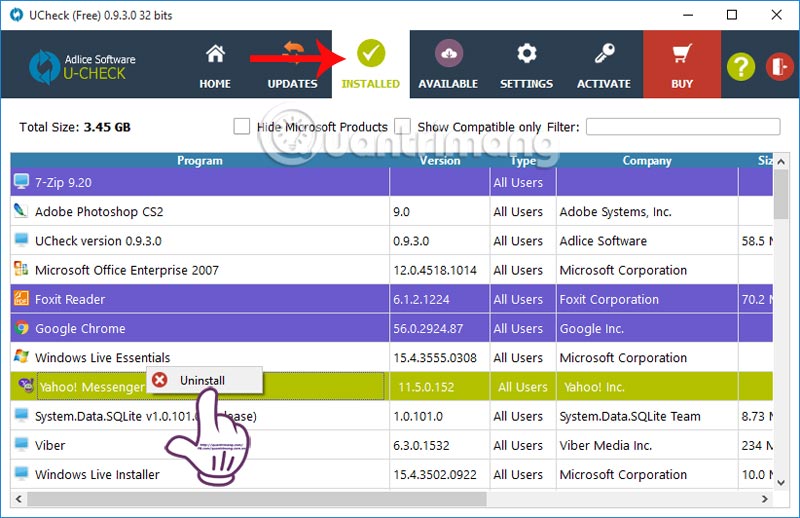Click version 12.0.4518.1014 cell
This screenshot has width=800, height=518.
click(x=439, y=269)
